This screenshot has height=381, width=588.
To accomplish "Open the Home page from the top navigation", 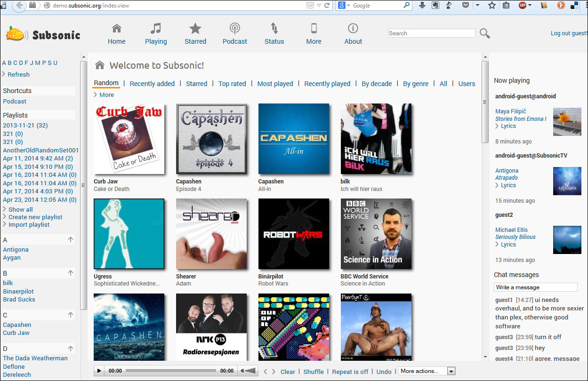I will coord(116,34).
